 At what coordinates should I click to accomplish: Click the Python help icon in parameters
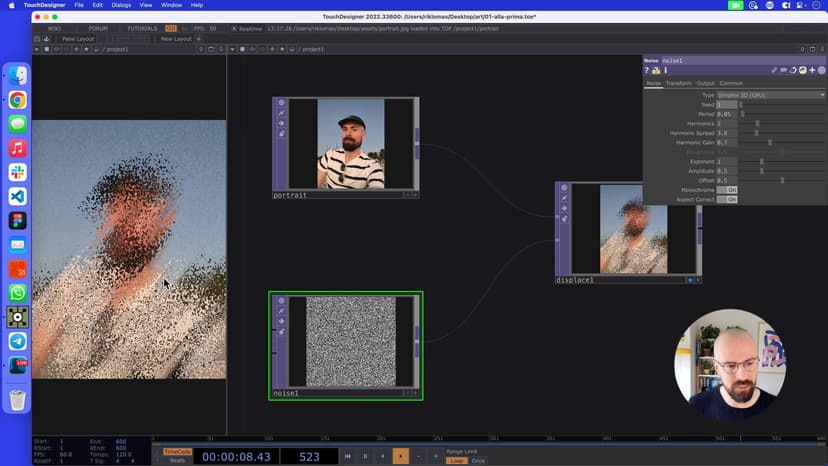pos(655,71)
